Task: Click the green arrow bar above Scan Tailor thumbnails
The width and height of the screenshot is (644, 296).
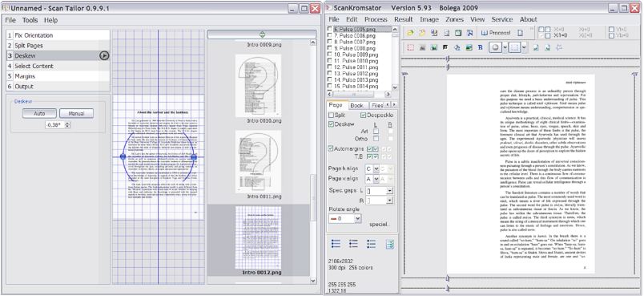Action: tap(262, 34)
